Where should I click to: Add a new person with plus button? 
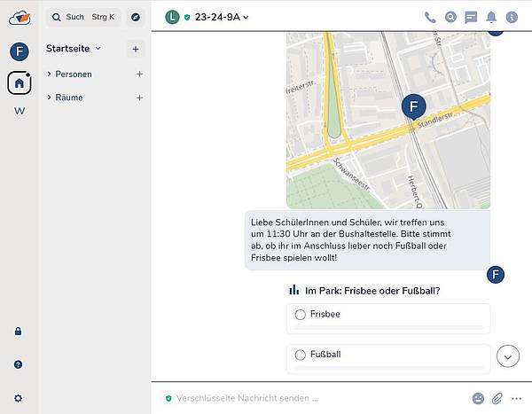(x=139, y=74)
